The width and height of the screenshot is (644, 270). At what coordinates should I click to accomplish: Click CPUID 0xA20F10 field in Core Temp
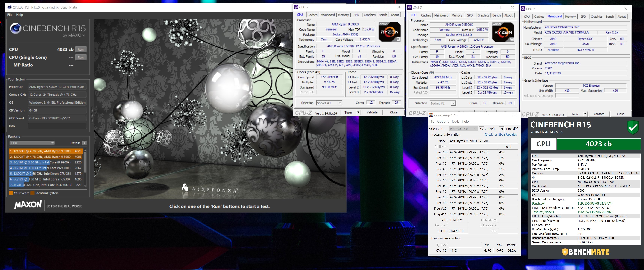click(458, 231)
